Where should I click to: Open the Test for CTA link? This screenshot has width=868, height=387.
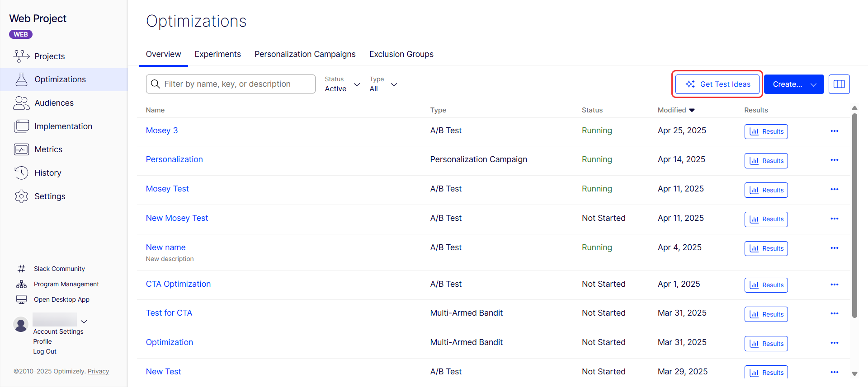tap(169, 313)
